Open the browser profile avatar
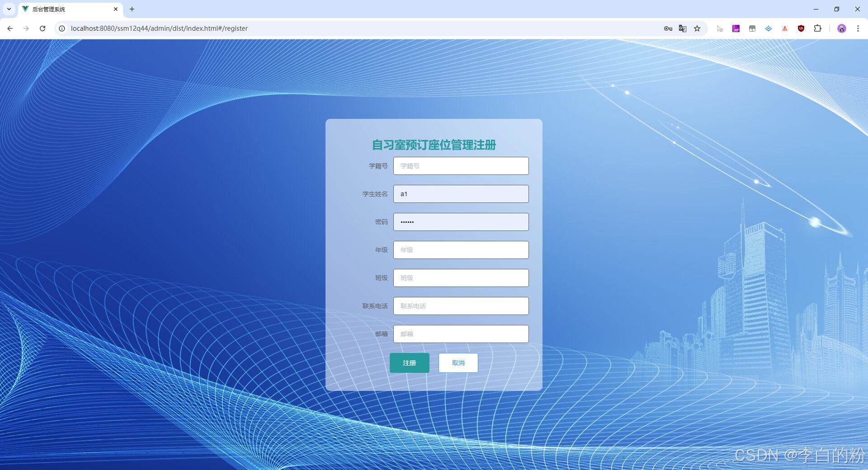The height and width of the screenshot is (470, 868). [841, 28]
